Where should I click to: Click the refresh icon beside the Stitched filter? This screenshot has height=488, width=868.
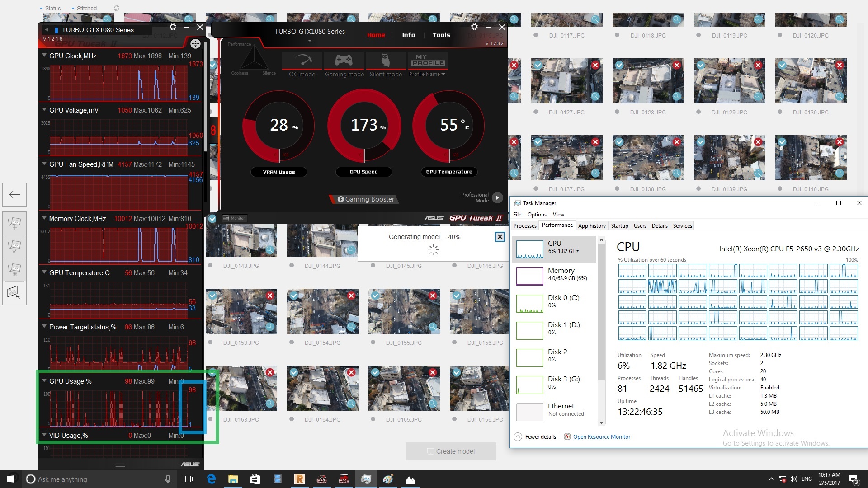[116, 8]
